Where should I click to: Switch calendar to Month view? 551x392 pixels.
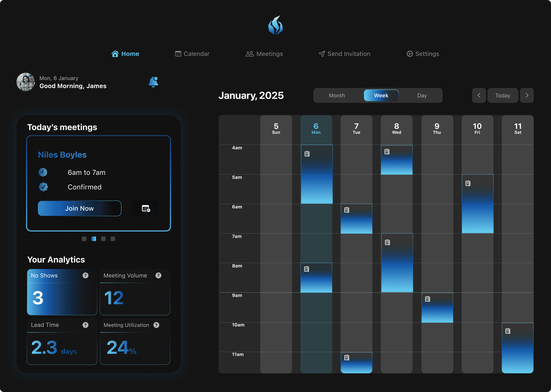click(337, 96)
